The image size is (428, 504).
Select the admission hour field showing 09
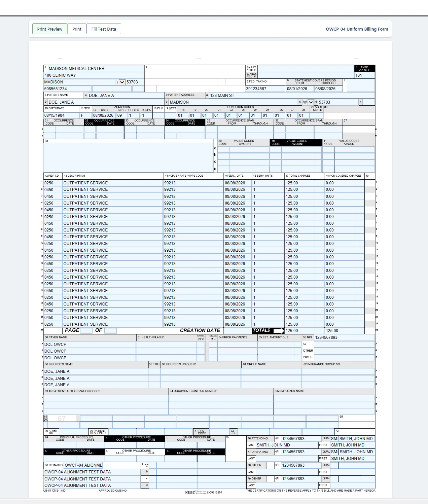122,115
